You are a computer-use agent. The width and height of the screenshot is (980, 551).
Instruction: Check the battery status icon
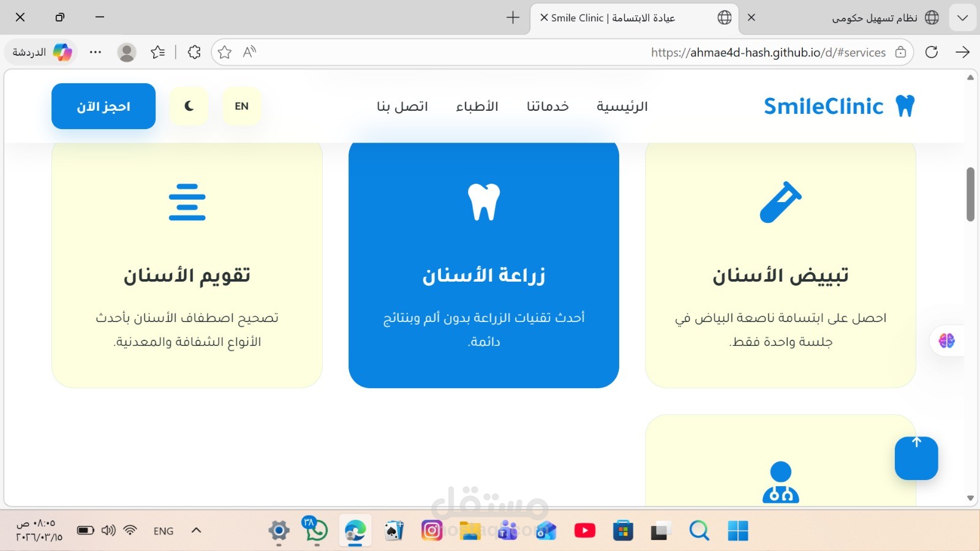click(x=85, y=530)
